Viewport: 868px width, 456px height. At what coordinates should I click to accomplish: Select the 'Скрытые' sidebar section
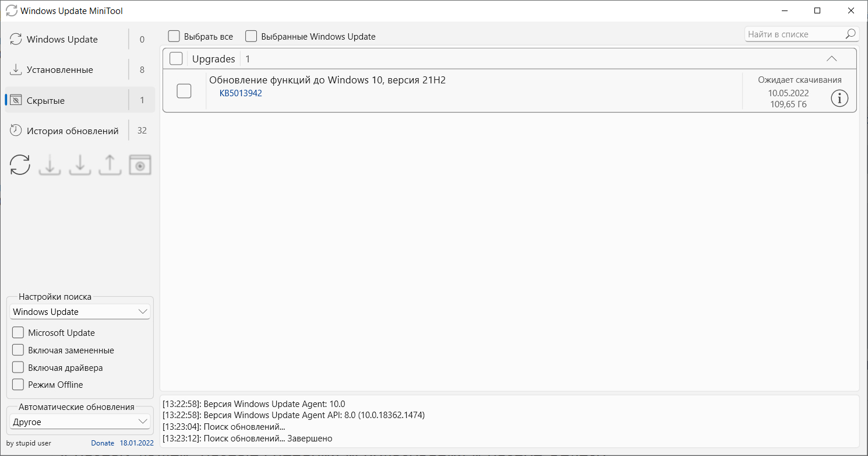(80, 100)
